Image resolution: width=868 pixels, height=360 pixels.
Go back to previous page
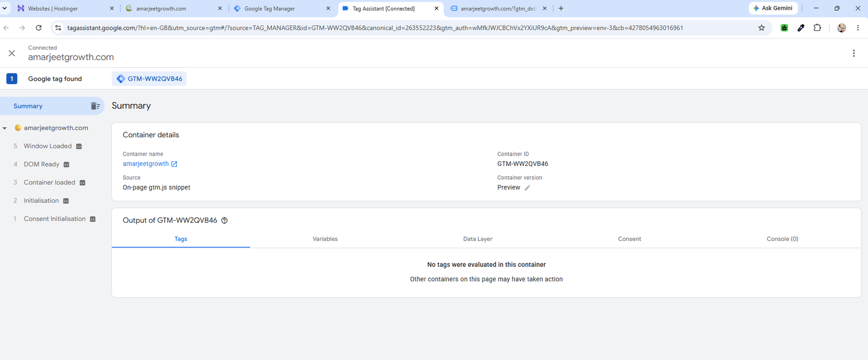click(x=6, y=28)
